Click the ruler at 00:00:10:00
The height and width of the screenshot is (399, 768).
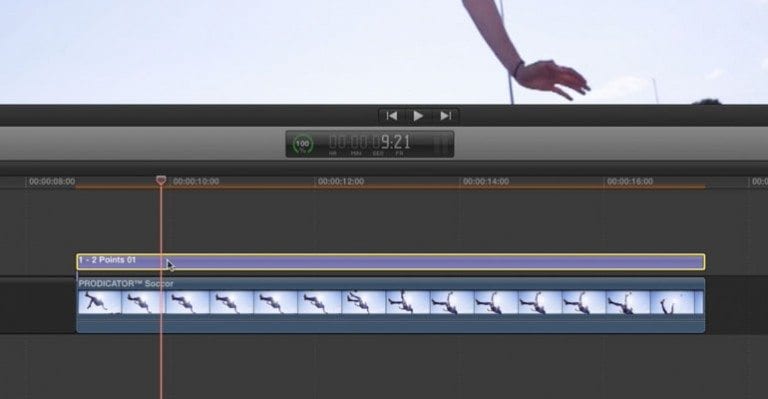(196, 181)
